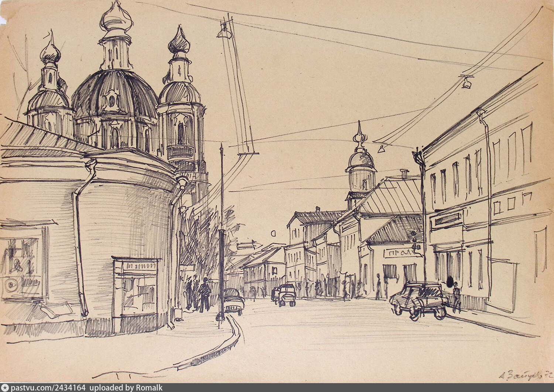Click the poster window on the left building
The width and height of the screenshot is (554, 392).
coord(22,266)
